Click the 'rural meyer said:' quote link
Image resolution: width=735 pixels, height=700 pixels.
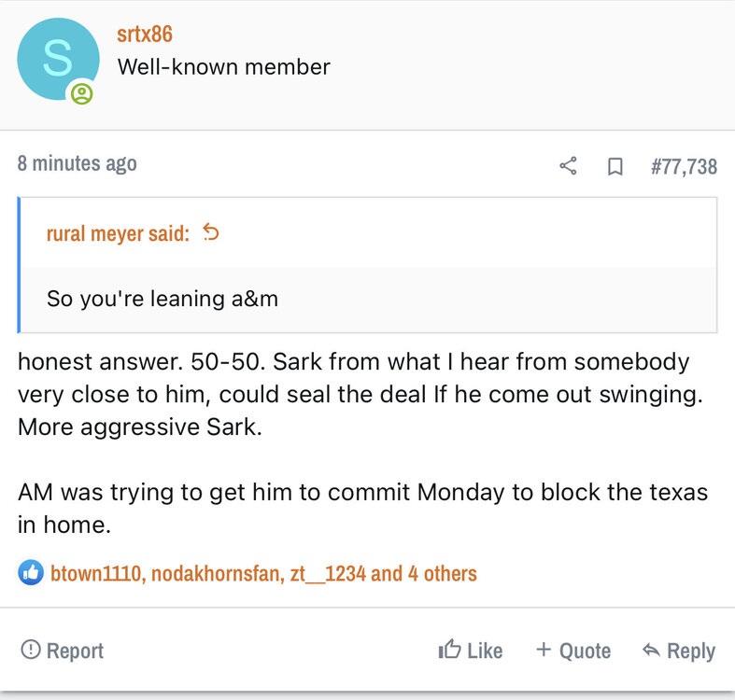click(118, 233)
